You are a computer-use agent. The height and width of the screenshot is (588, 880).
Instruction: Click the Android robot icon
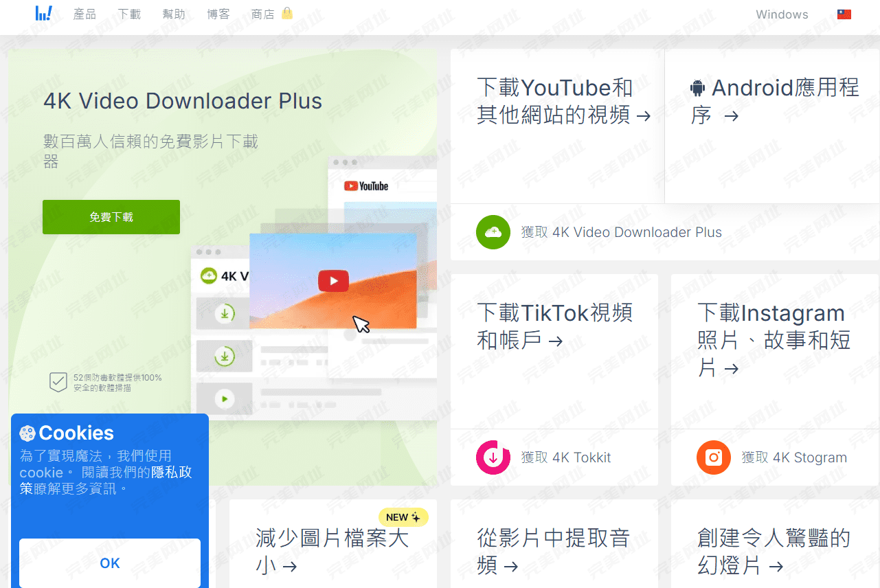698,88
